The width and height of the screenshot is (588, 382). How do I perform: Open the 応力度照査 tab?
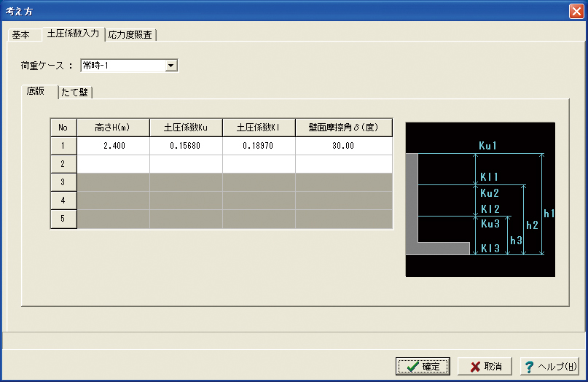pos(130,35)
